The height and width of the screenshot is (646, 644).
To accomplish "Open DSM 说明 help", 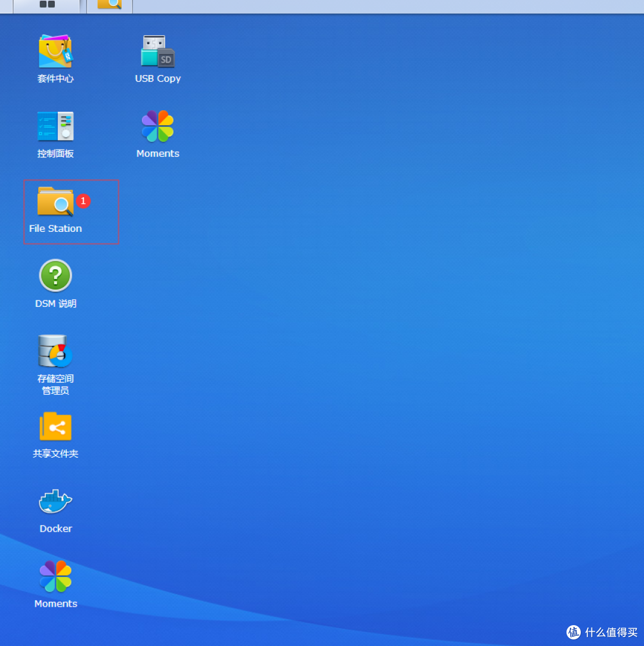I will pyautogui.click(x=55, y=275).
